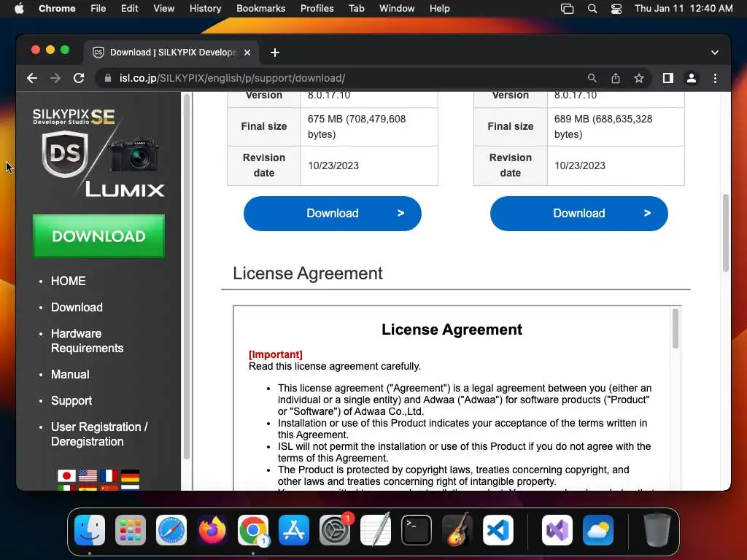
Task: Open the Edit menu
Action: [x=130, y=9]
